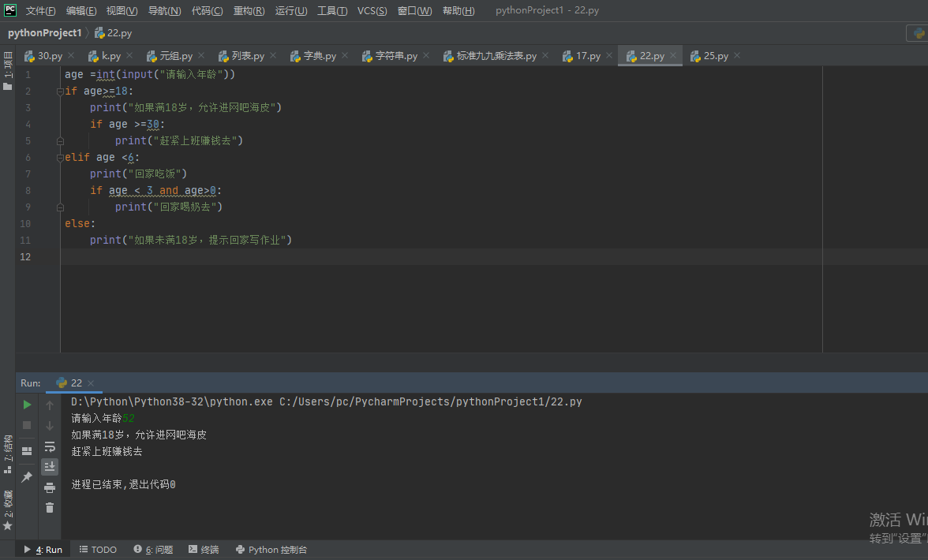Open the Python 控制台 panel
Viewport: 928px width, 560px height.
point(271,550)
